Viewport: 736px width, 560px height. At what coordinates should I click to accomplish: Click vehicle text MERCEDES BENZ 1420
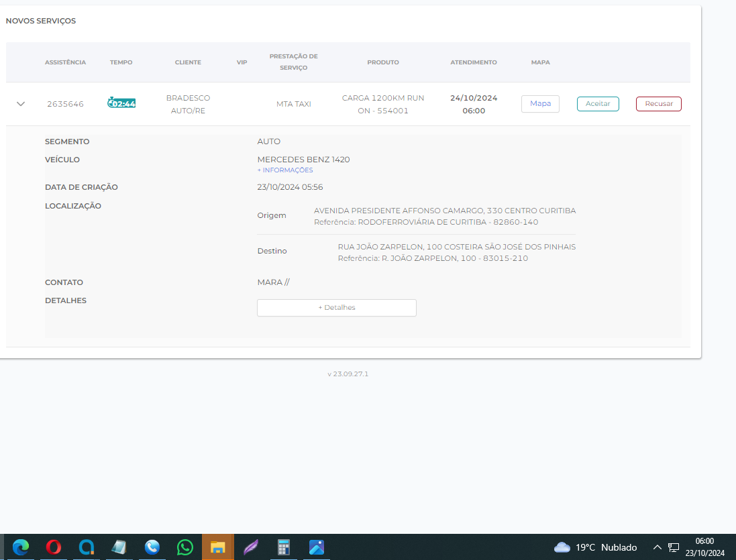[x=303, y=160]
